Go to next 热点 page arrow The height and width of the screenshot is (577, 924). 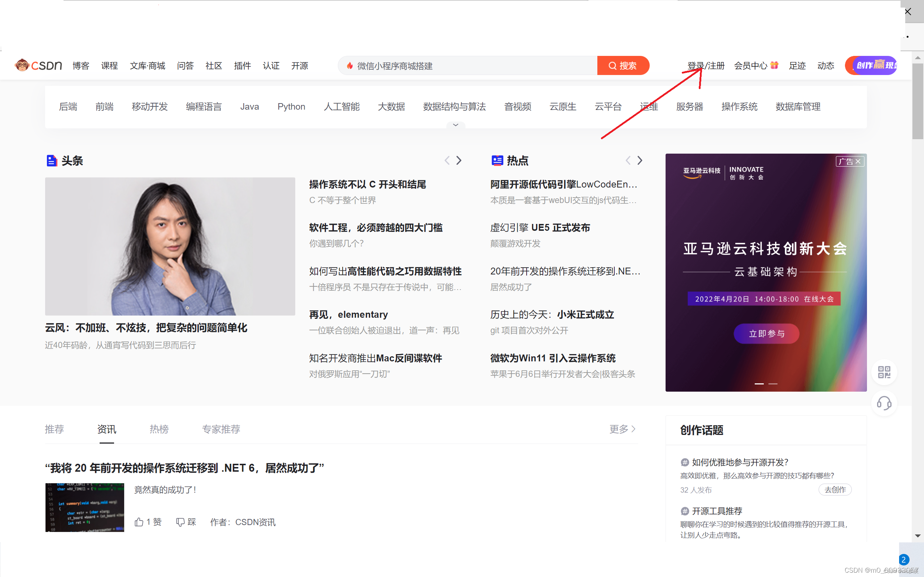point(640,161)
